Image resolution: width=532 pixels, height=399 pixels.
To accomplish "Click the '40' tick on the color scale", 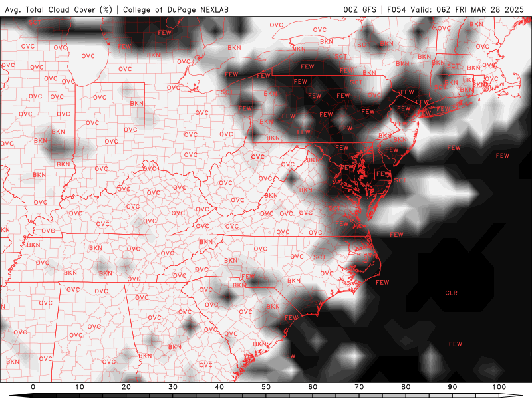I will coord(219,387).
